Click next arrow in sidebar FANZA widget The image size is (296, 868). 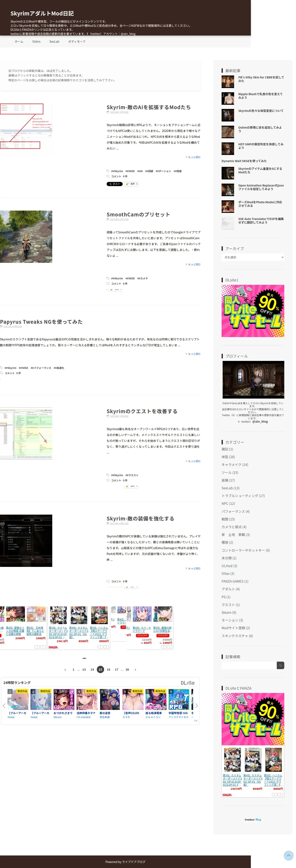click(x=281, y=795)
